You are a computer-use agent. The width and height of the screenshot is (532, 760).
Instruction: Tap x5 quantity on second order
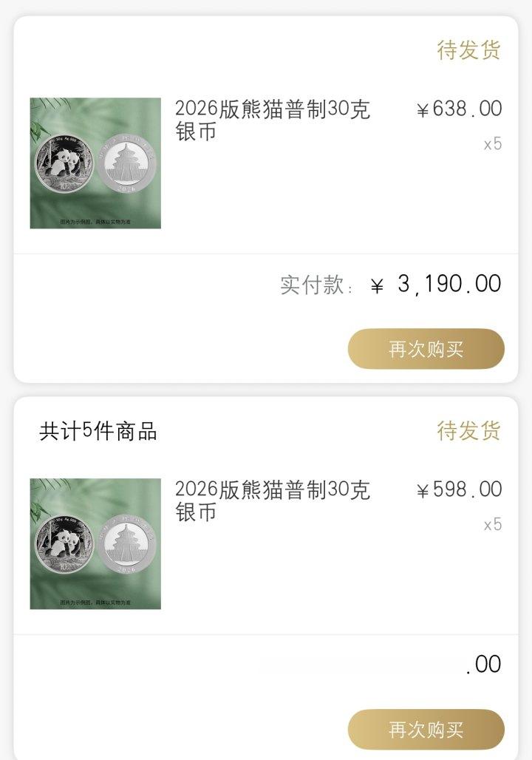tap(493, 524)
